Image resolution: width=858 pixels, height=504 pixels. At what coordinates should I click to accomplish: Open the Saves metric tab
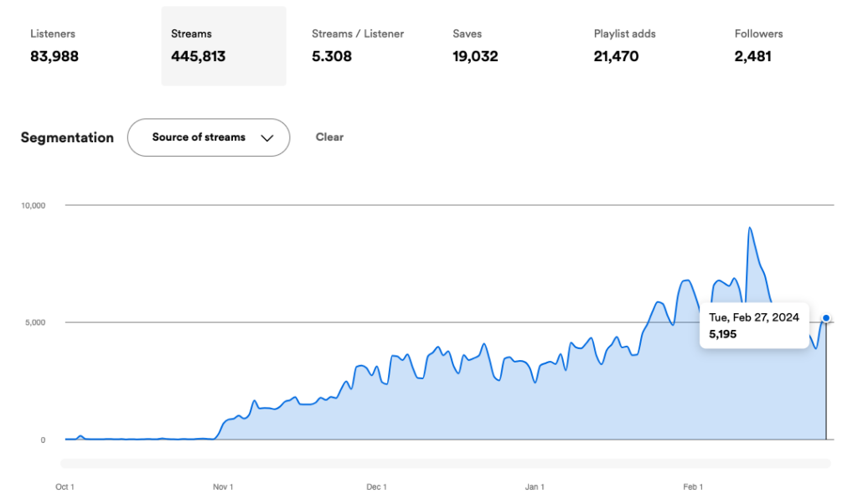coord(475,46)
